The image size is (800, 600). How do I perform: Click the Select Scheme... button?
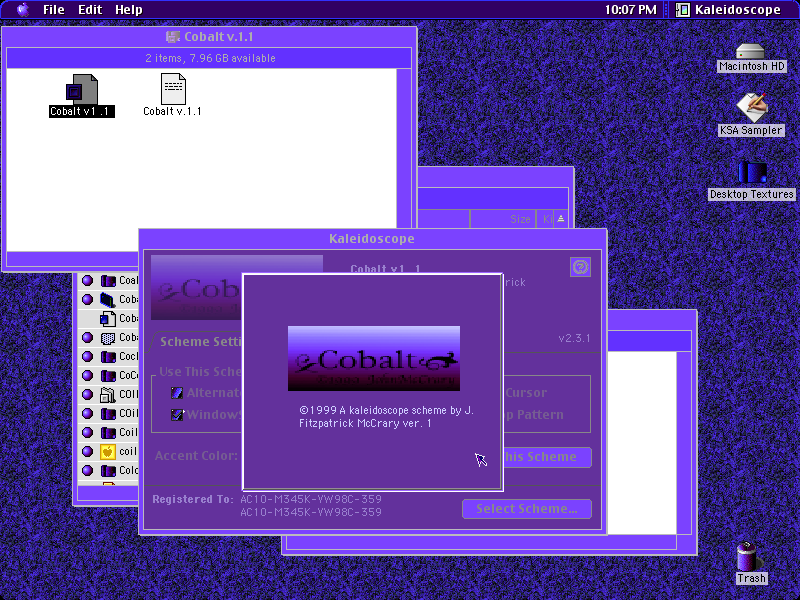click(527, 509)
